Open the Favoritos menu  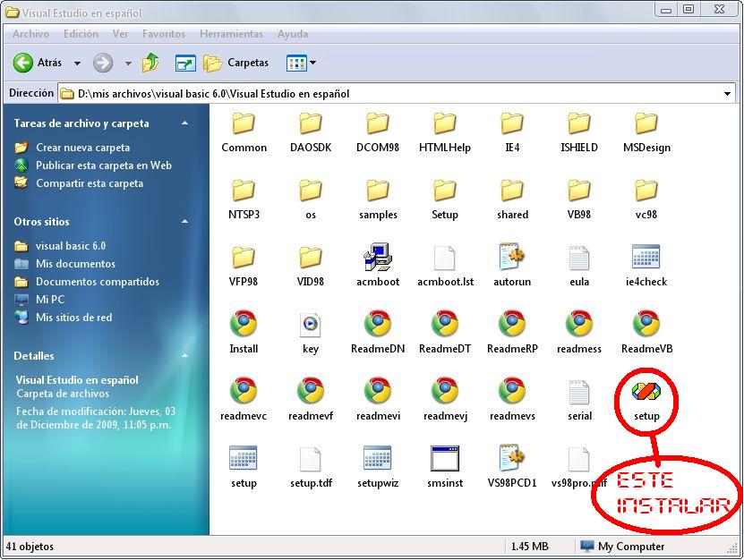[164, 34]
